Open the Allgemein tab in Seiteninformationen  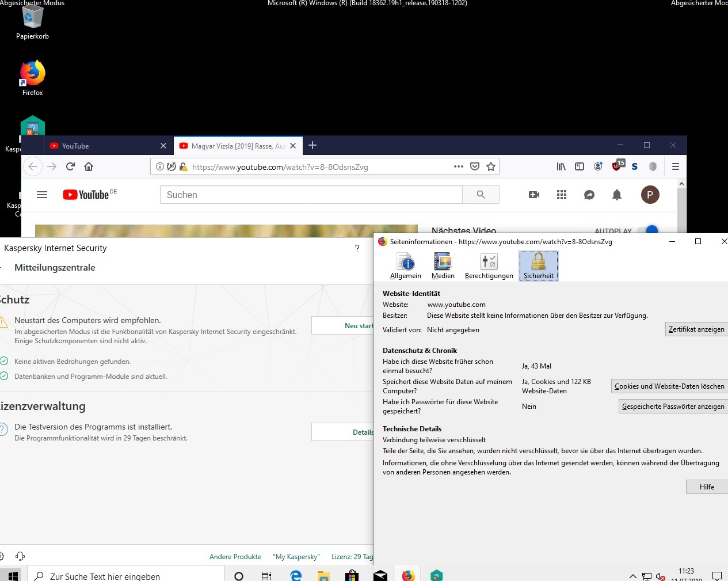pos(406,266)
